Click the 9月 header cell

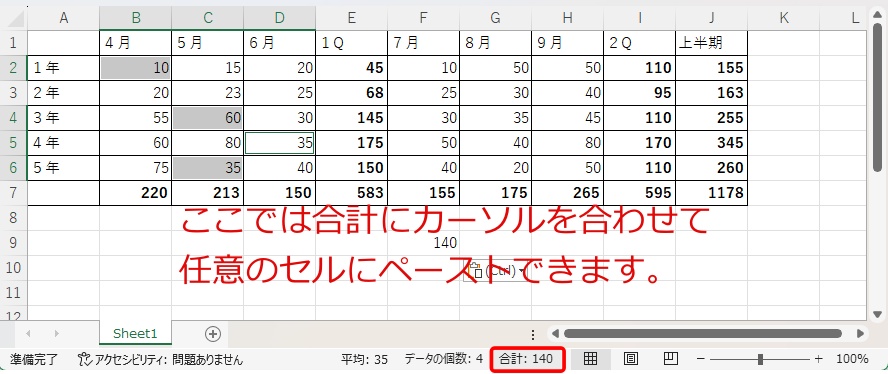[x=567, y=43]
